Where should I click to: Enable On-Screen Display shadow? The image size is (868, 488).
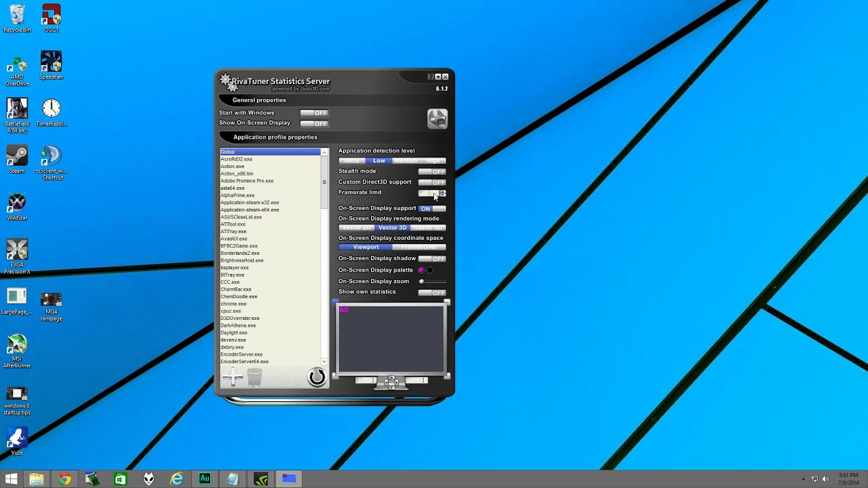[x=432, y=259]
